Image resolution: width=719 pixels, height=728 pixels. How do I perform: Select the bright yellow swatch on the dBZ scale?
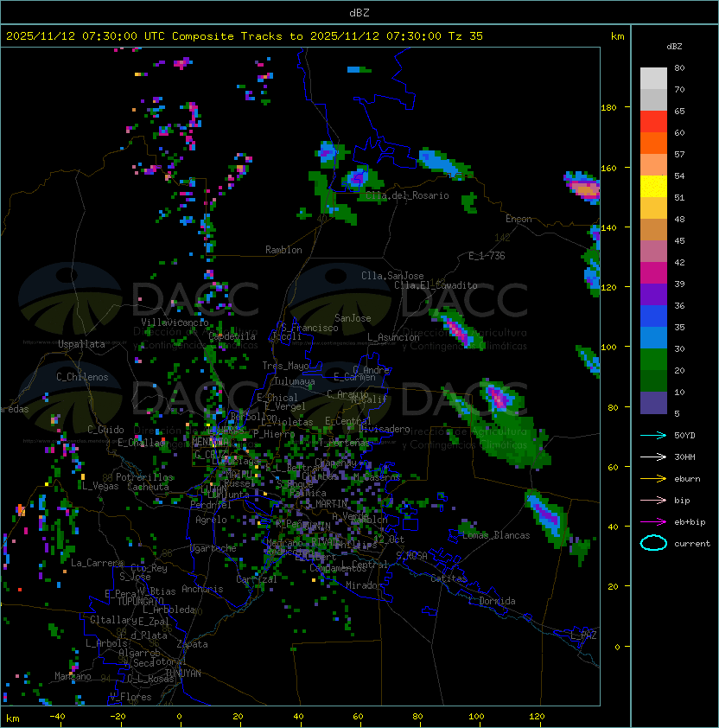pyautogui.click(x=653, y=187)
